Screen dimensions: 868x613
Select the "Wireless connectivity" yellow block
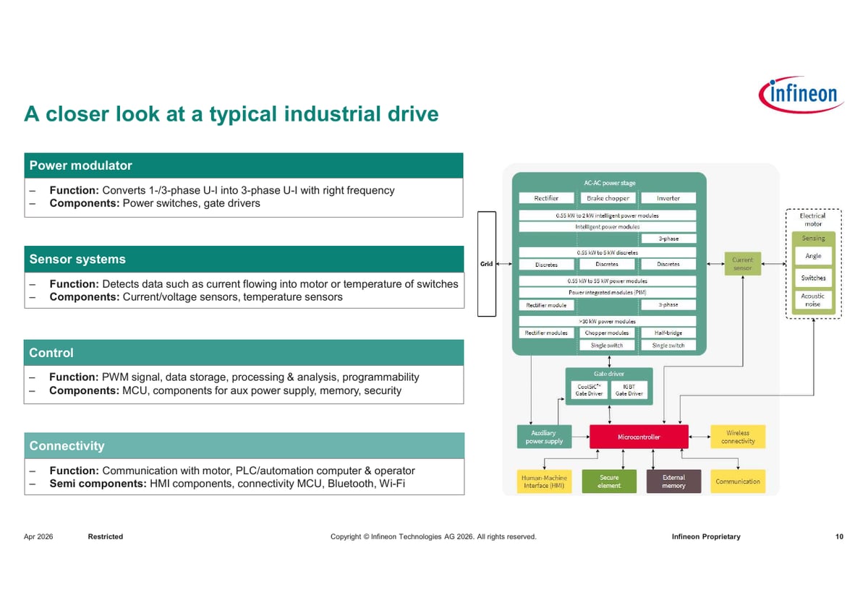pos(738,437)
